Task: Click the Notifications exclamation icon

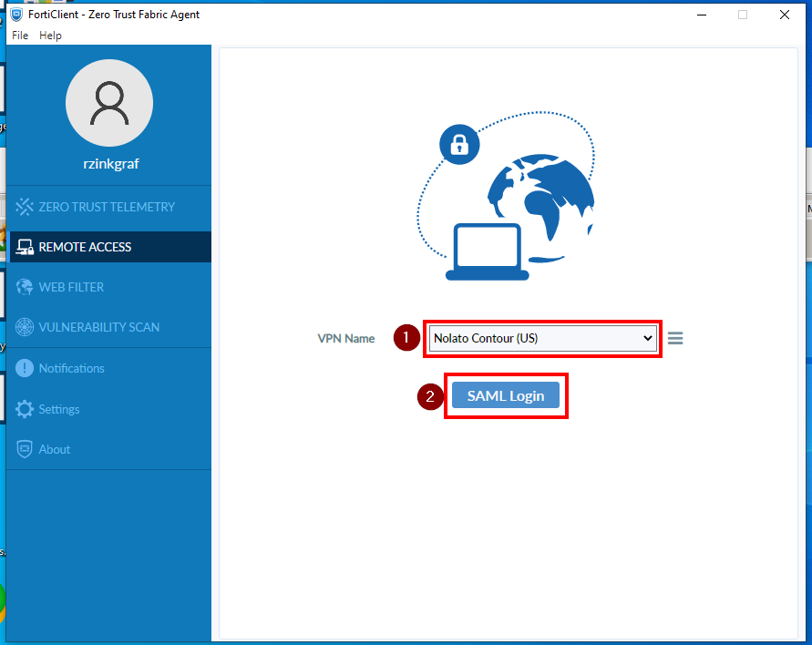Action: 25,368
